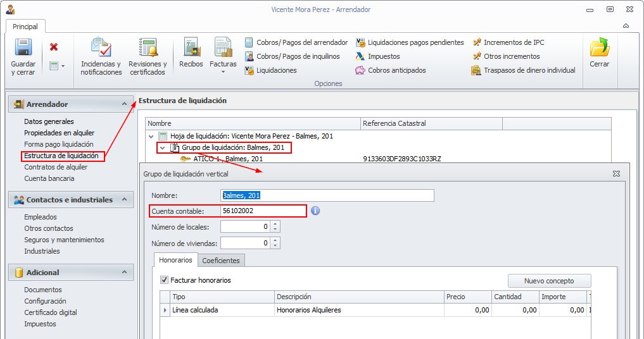Close Grupo de liquidación vertical dialog
Viewport: 644px width, 339px height.
coord(616,173)
